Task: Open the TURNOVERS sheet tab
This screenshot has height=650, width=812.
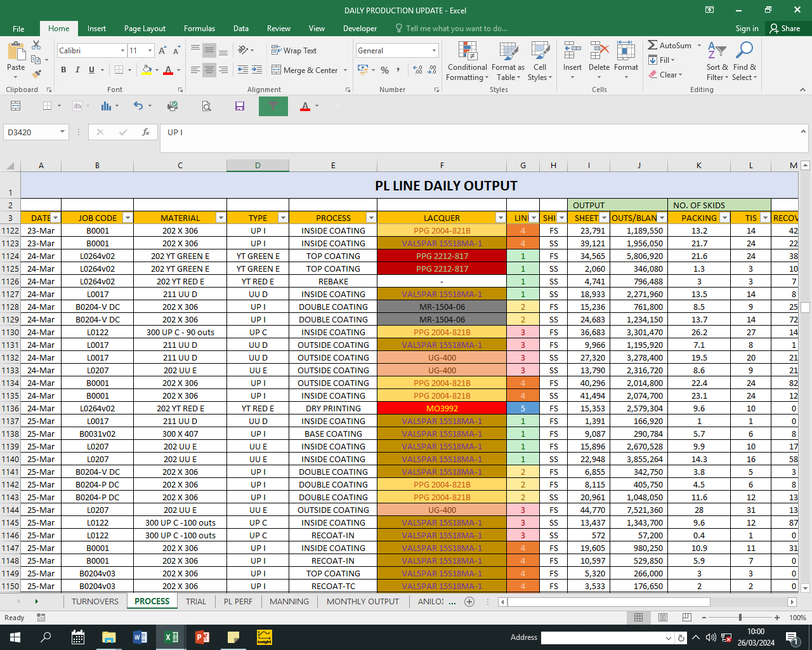Action: (x=95, y=601)
